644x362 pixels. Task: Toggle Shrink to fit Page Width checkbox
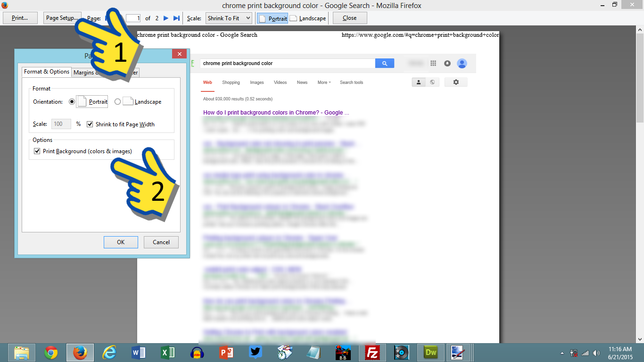pyautogui.click(x=90, y=124)
